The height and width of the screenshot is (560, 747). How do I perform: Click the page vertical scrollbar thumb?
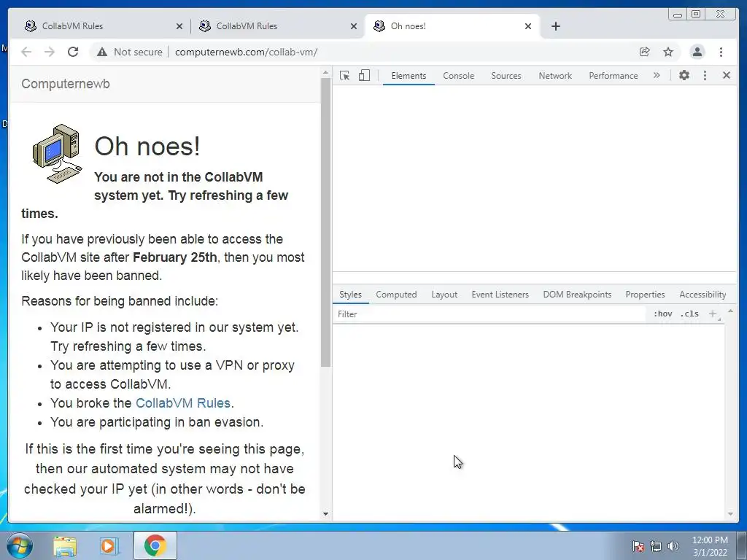[x=326, y=222]
